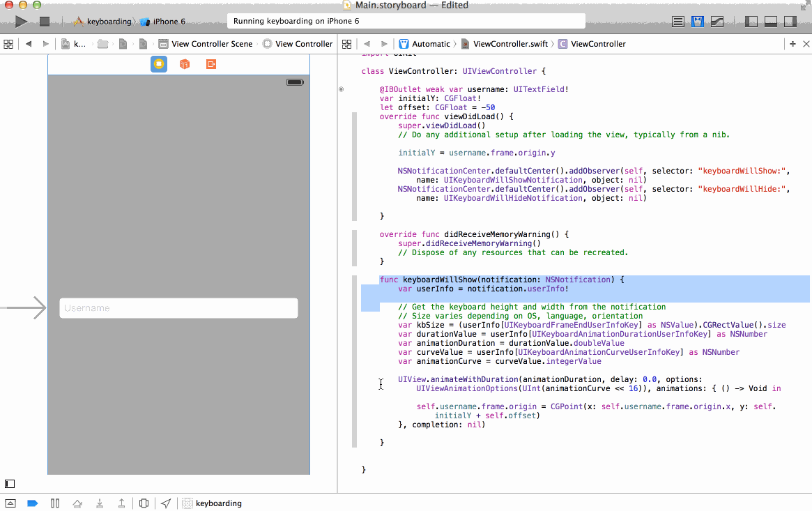Toggle the Utilities panel
Image resolution: width=812 pixels, height=511 pixels.
coord(790,21)
